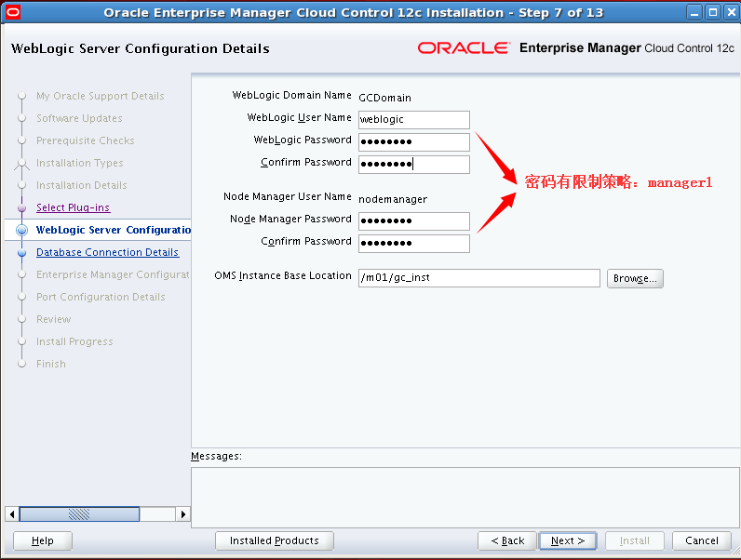Click the current step bullet for WebLogic Server Configuration

click(21, 230)
